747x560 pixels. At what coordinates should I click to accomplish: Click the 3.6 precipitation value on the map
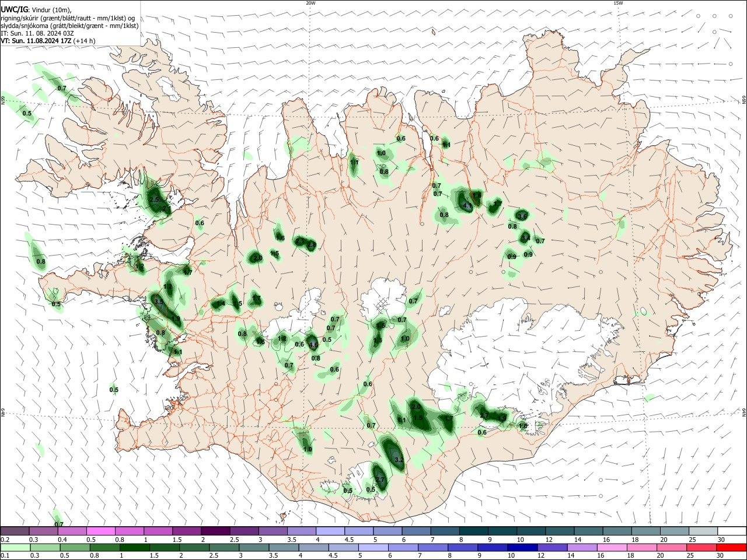[x=522, y=216]
